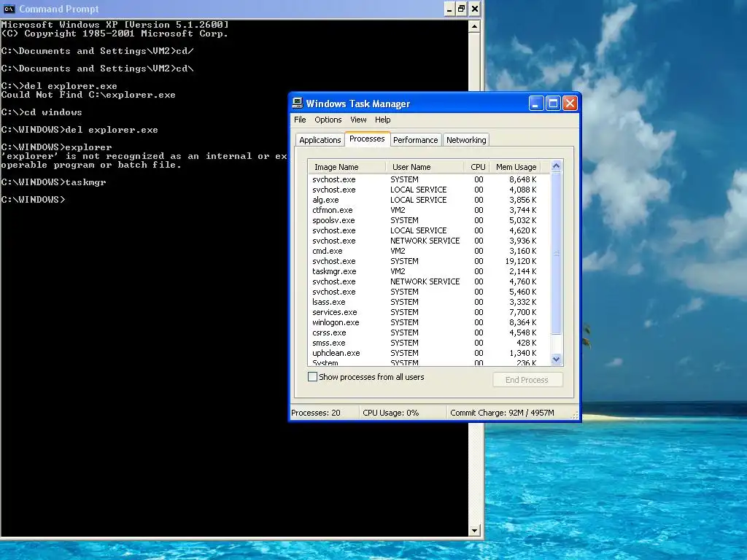Click process list scroll up arrow
This screenshot has width=747, height=560.
pyautogui.click(x=556, y=166)
